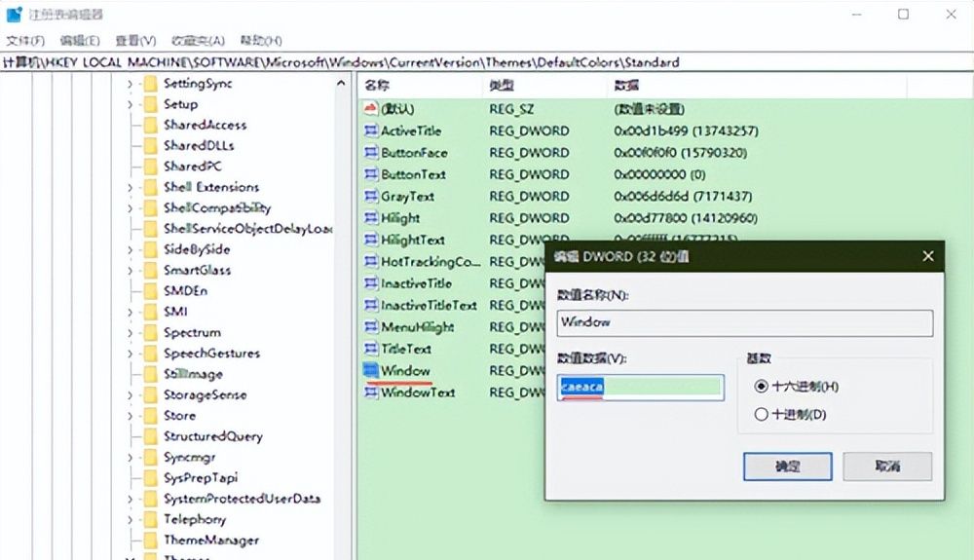
Task: Click the Hilight data 0x00d77800 cell
Action: click(x=685, y=218)
